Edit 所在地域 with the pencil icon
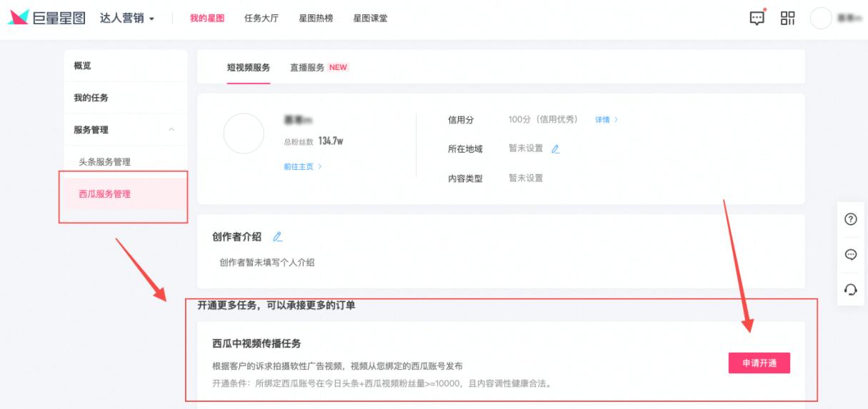 point(555,149)
